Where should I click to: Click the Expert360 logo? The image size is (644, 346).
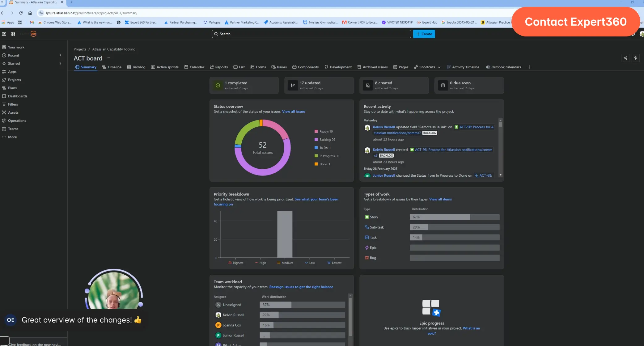(33, 34)
